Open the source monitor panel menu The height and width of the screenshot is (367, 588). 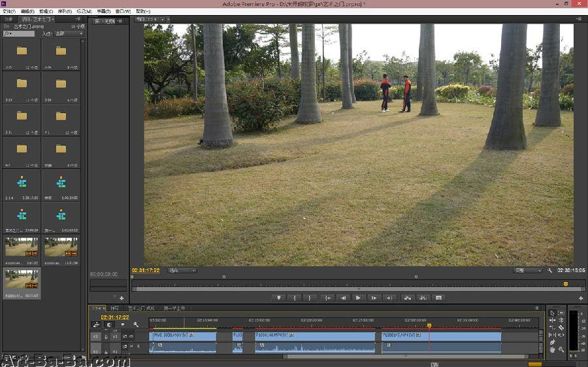coord(120,21)
